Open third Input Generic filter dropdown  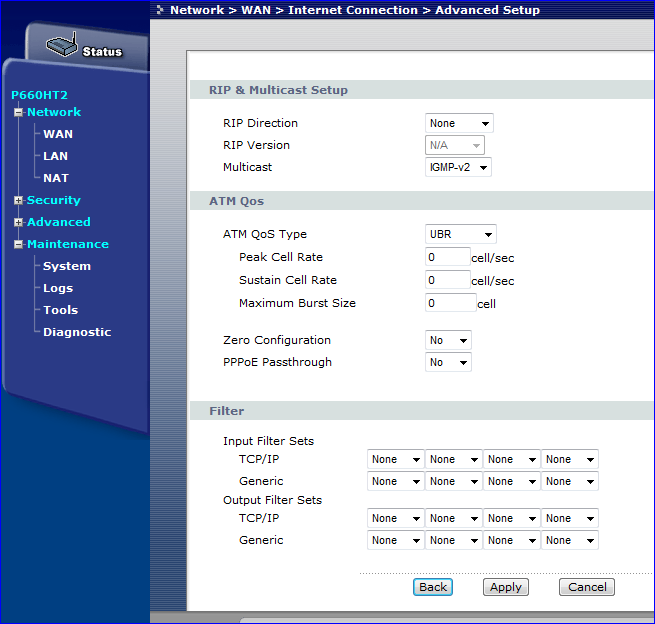coord(512,482)
